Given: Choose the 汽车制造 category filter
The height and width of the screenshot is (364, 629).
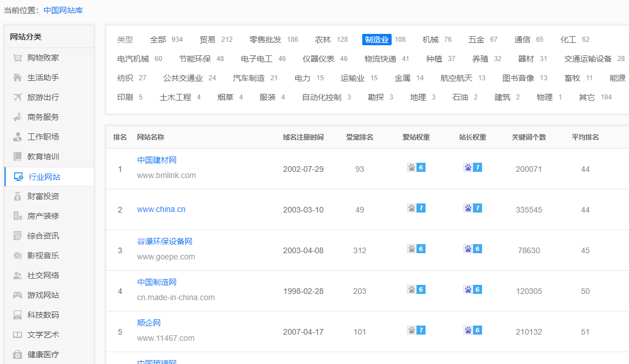Looking at the screenshot, I should point(249,78).
